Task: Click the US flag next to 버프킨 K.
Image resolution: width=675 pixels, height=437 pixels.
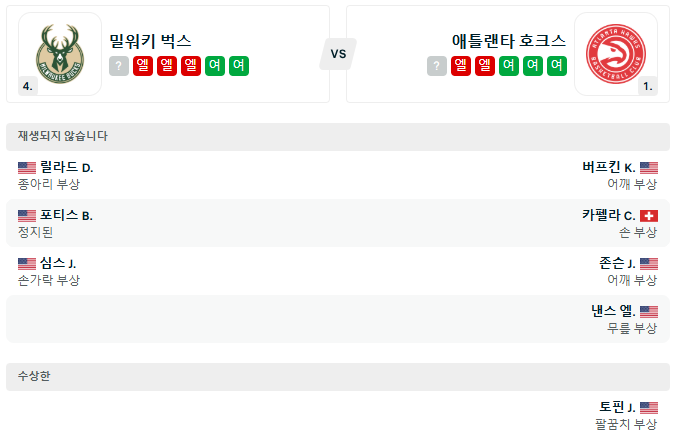Action: (x=649, y=168)
